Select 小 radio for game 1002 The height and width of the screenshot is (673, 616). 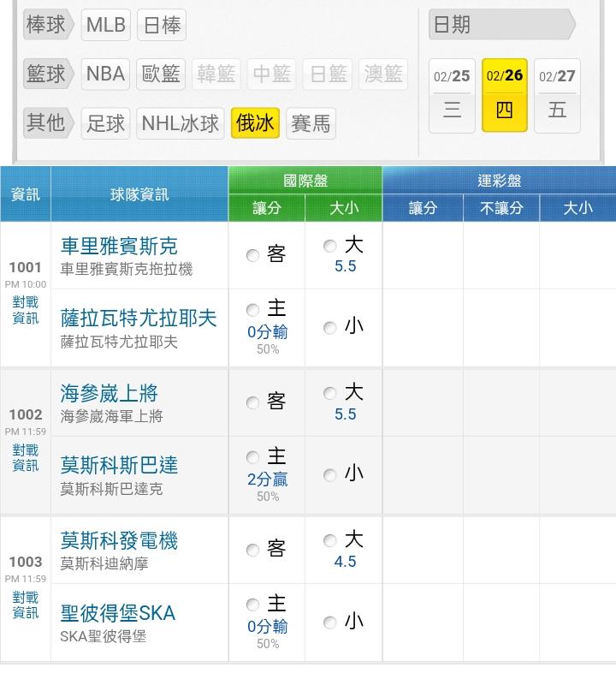(329, 475)
